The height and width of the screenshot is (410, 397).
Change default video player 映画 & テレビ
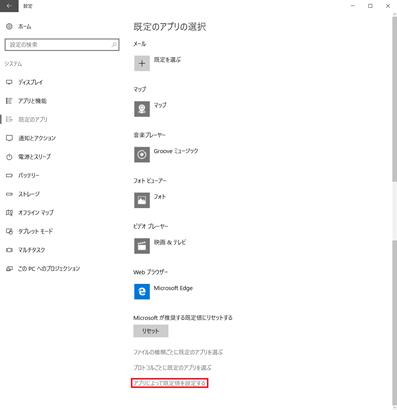coord(170,242)
